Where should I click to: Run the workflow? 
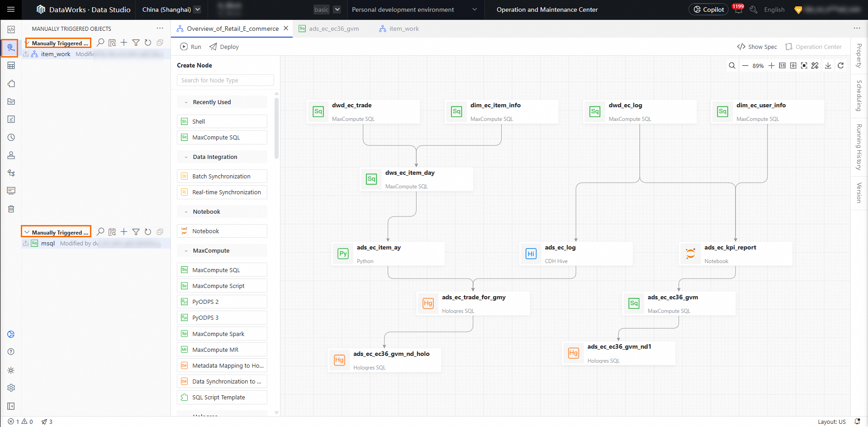[190, 47]
